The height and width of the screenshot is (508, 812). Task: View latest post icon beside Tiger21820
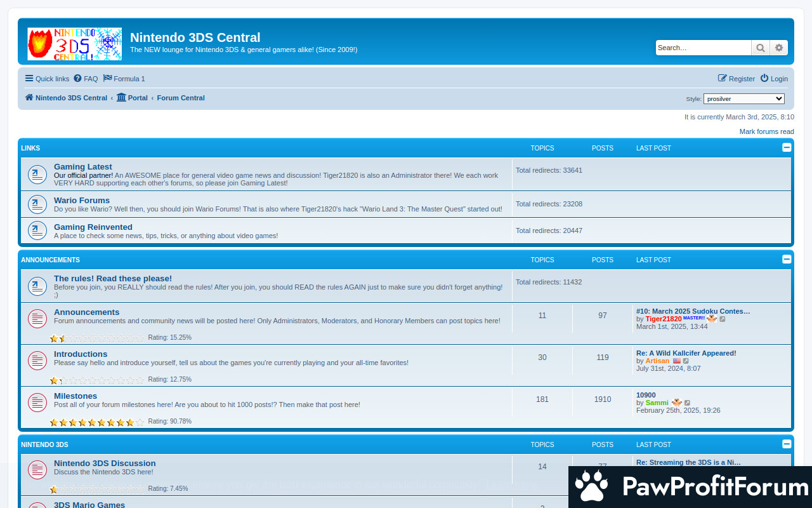[x=722, y=319]
